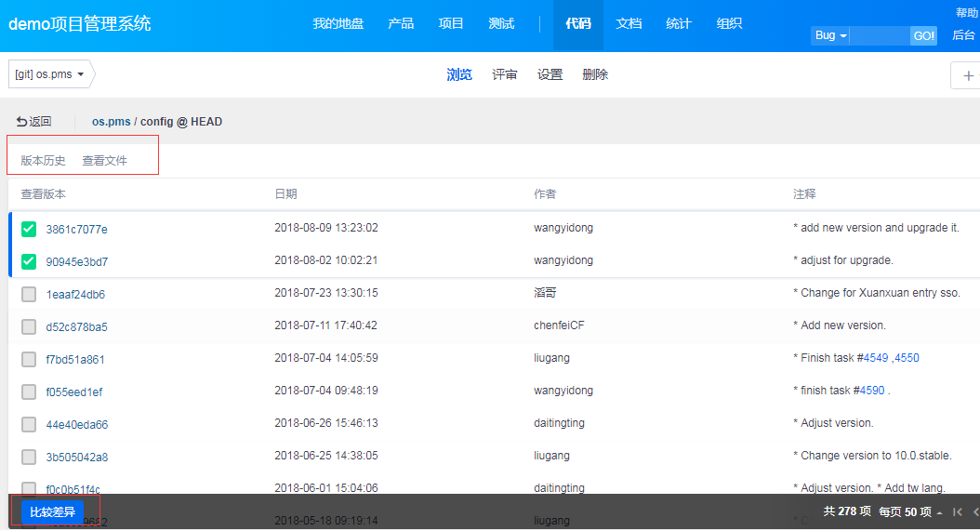Check revision d52c878ba5 checkbox
This screenshot has width=980, height=531.
coord(29,326)
